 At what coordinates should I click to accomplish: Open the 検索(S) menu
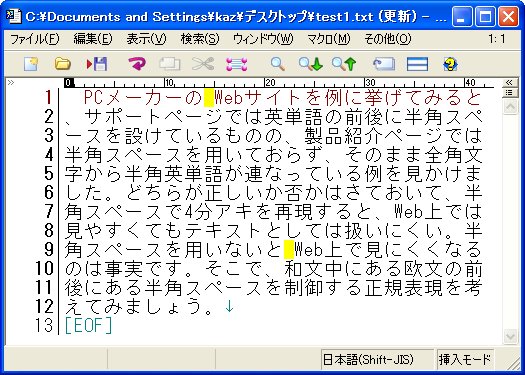pyautogui.click(x=200, y=39)
